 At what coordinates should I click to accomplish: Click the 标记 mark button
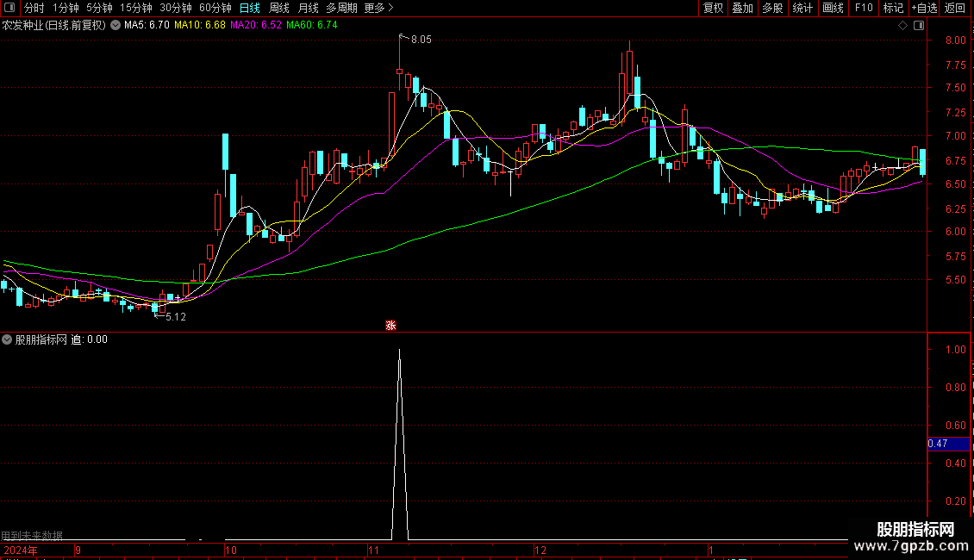893,8
